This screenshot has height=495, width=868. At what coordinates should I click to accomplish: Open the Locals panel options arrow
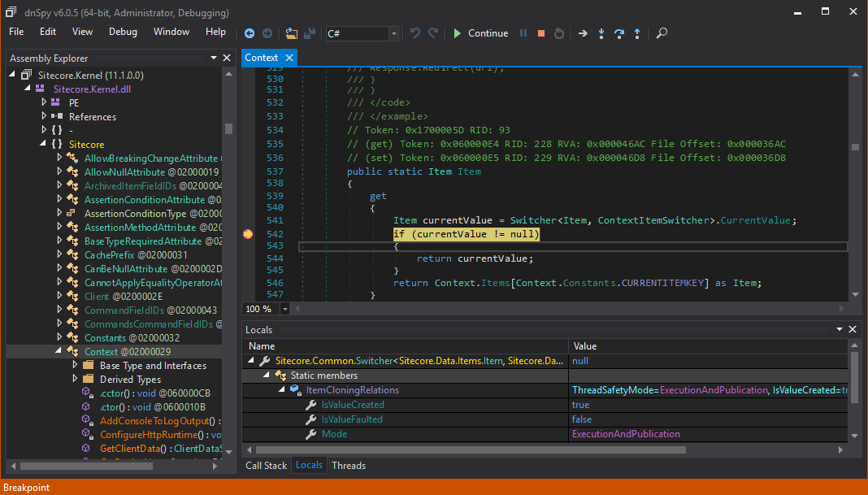[x=840, y=329]
